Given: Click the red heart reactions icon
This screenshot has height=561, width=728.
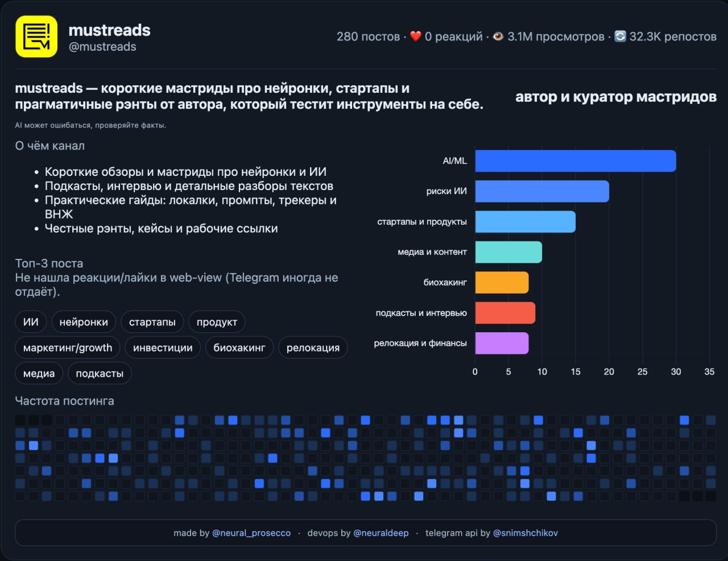Looking at the screenshot, I should [x=416, y=36].
